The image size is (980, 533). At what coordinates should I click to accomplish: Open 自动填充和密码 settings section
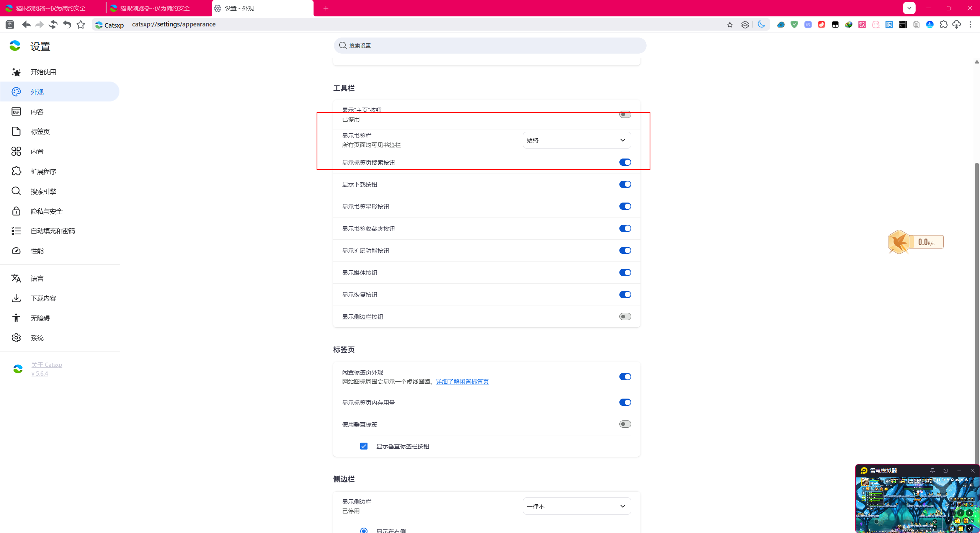[60, 231]
